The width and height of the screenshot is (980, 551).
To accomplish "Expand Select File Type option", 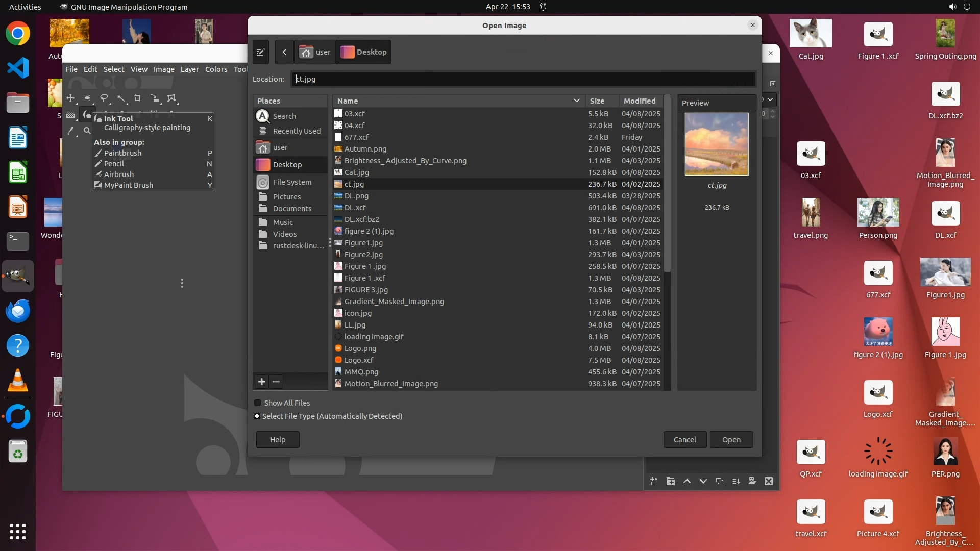I will pyautogui.click(x=257, y=416).
